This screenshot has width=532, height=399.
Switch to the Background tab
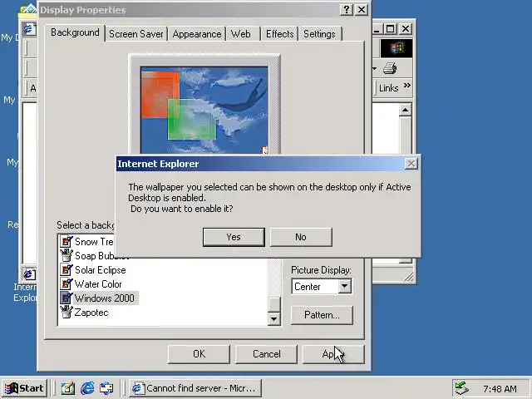[75, 32]
